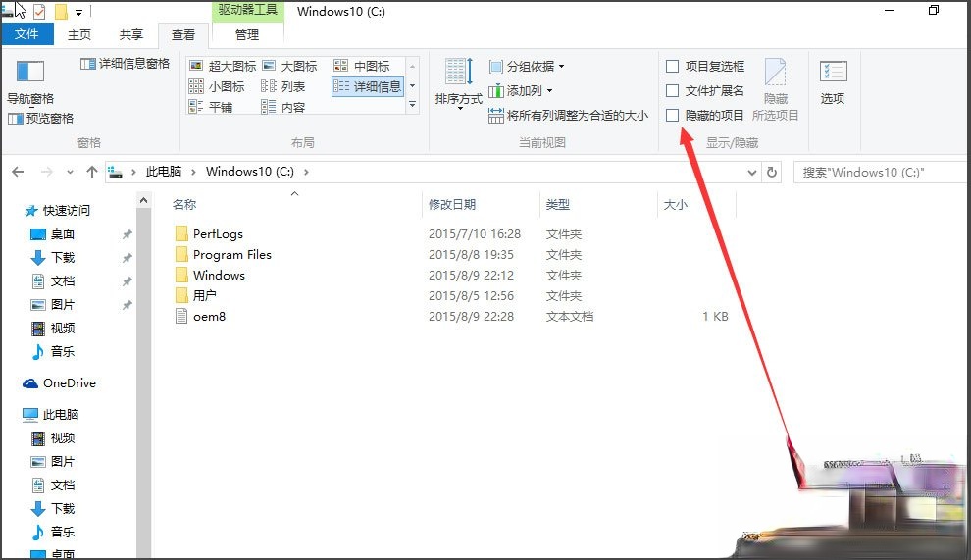Choose Extra large icons layout (超大图标)

(x=223, y=66)
